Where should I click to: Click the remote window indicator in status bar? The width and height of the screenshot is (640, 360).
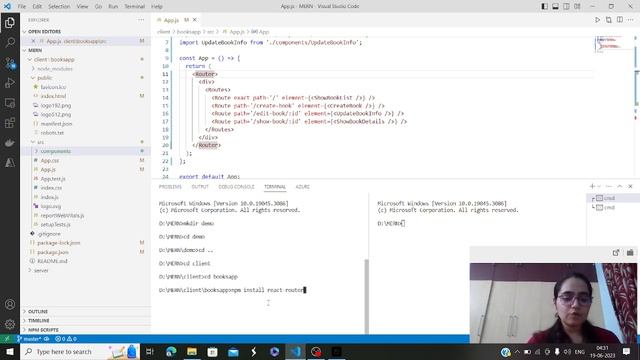7,339
